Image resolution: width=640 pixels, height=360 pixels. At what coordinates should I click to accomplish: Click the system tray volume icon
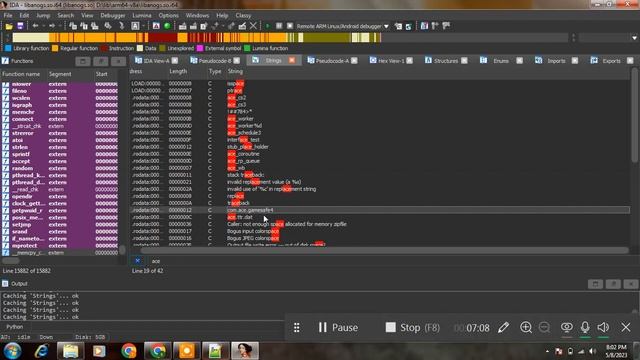click(593, 351)
